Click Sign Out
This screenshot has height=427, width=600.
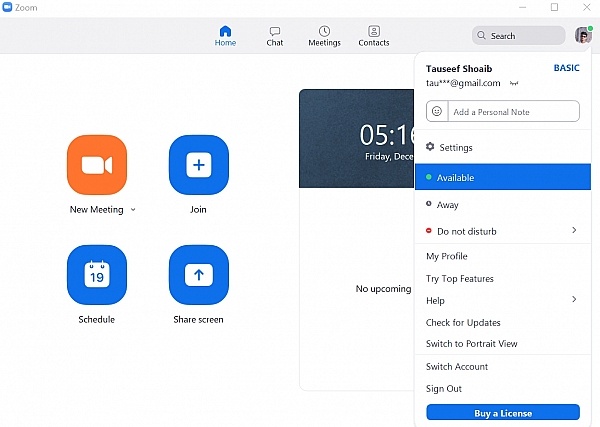[x=443, y=389]
